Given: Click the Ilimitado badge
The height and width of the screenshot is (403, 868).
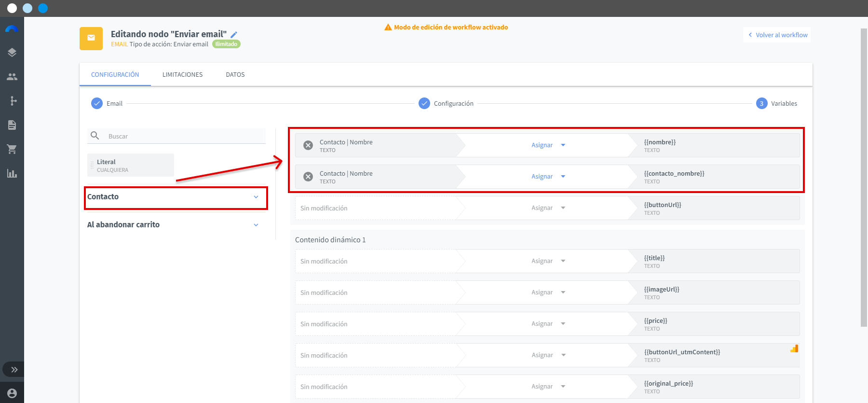Looking at the screenshot, I should 226,44.
